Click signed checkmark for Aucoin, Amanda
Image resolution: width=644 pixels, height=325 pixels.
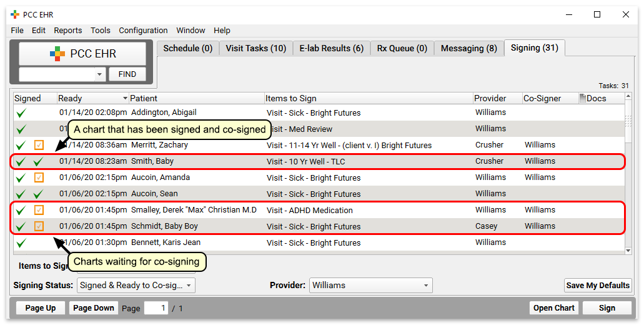[x=21, y=177]
